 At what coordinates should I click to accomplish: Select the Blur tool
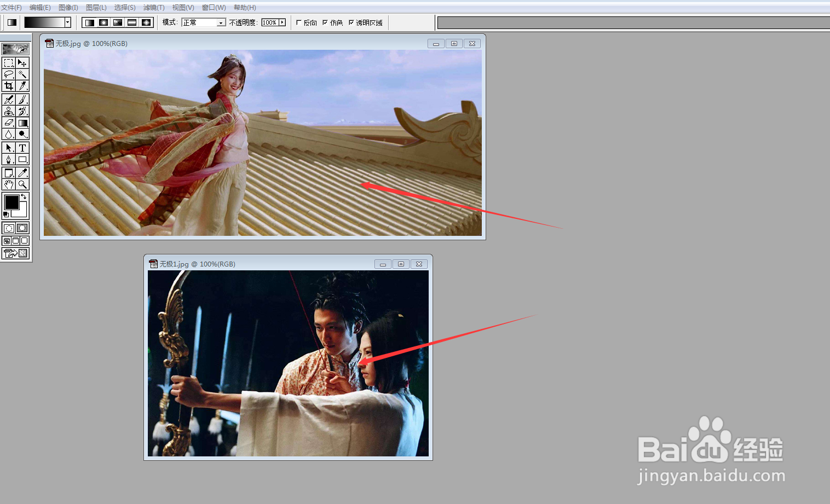pyautogui.click(x=9, y=134)
